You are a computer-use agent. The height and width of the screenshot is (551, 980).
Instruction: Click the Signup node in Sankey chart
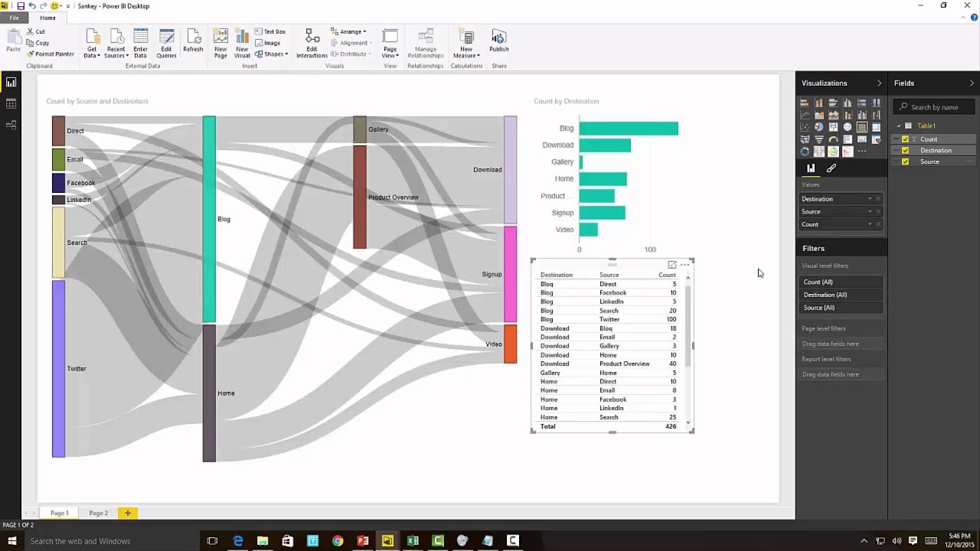[x=510, y=274]
